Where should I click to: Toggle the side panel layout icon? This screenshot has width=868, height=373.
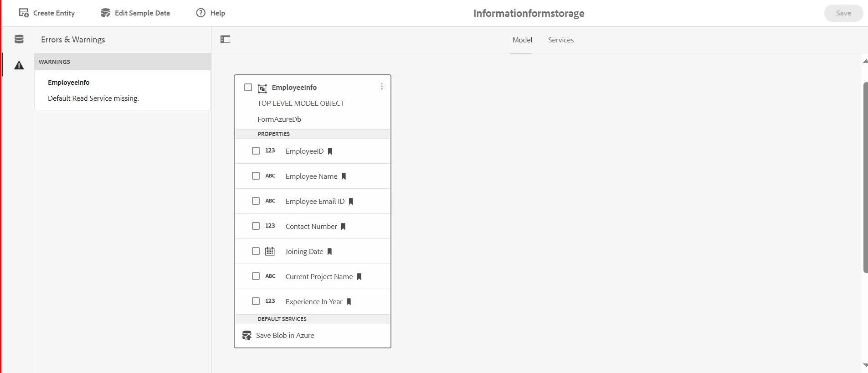coord(225,39)
